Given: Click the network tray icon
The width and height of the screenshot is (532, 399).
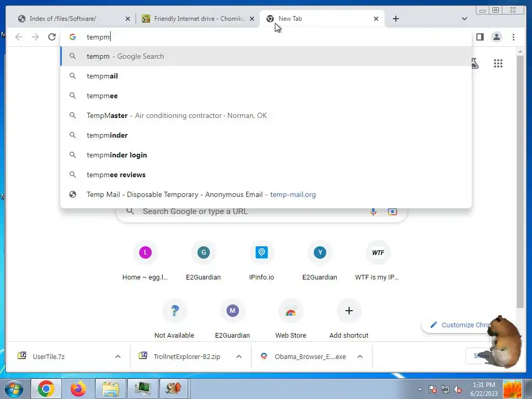Looking at the screenshot, I should [445, 389].
